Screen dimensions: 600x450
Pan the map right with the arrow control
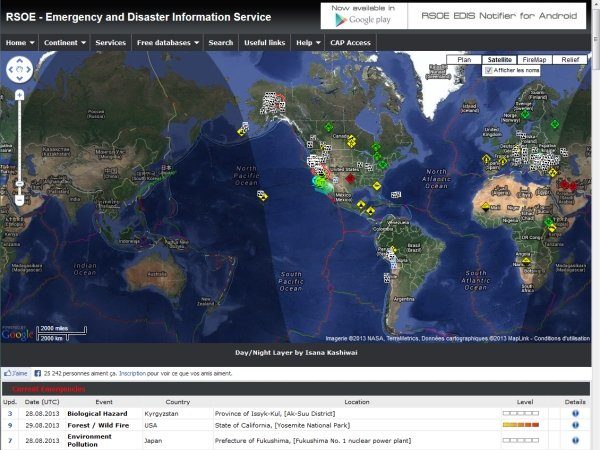tap(28, 70)
